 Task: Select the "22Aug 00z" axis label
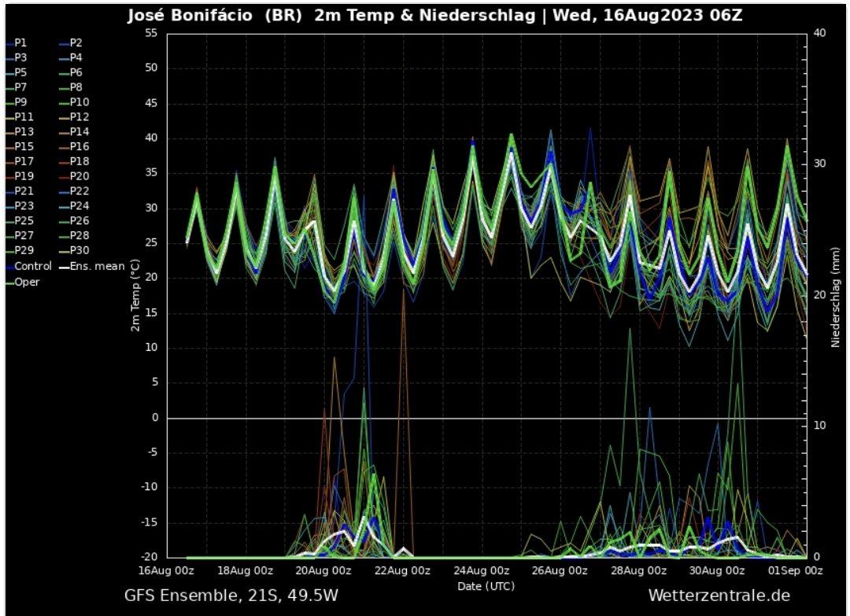(402, 570)
